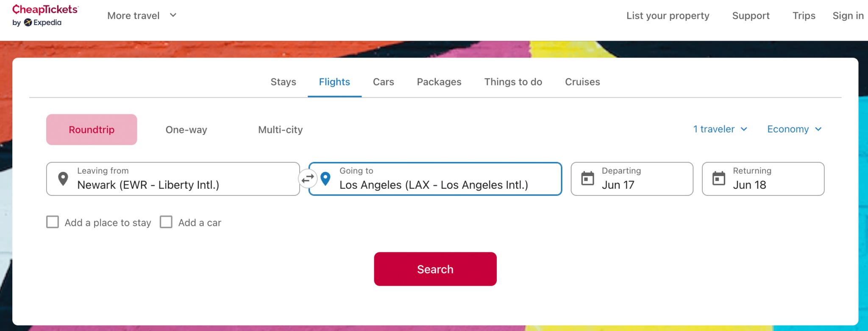Enable the Add a car checkbox
868x331 pixels.
click(x=166, y=222)
